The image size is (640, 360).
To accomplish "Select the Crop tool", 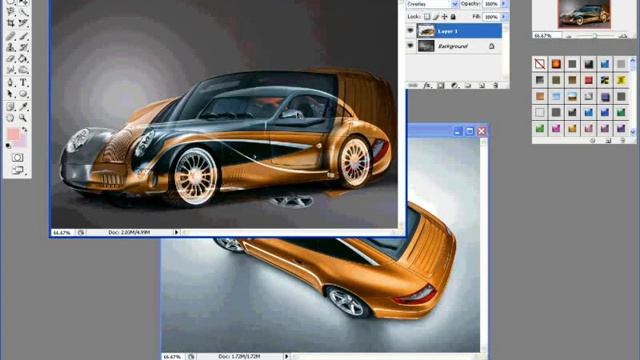I will coord(11,23).
